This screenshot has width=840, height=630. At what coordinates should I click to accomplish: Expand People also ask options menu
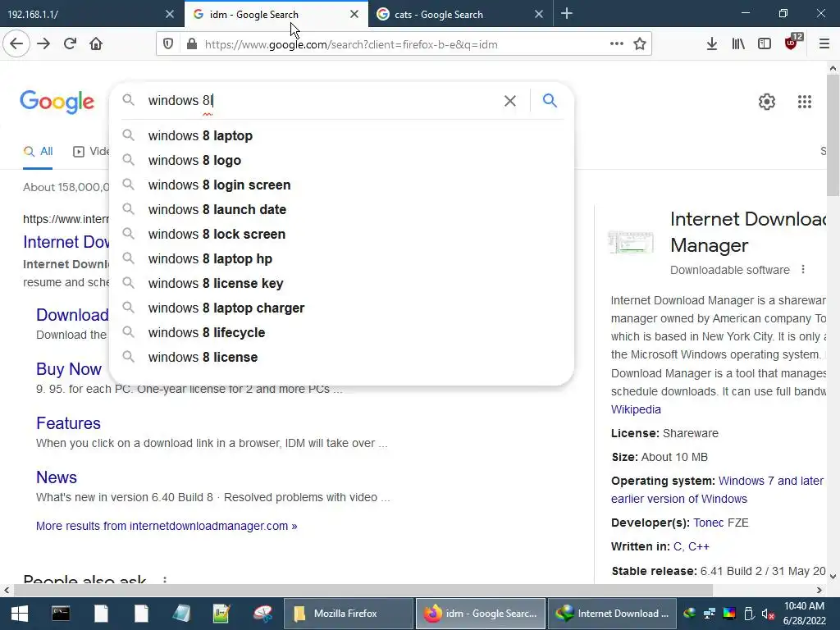pos(164,580)
